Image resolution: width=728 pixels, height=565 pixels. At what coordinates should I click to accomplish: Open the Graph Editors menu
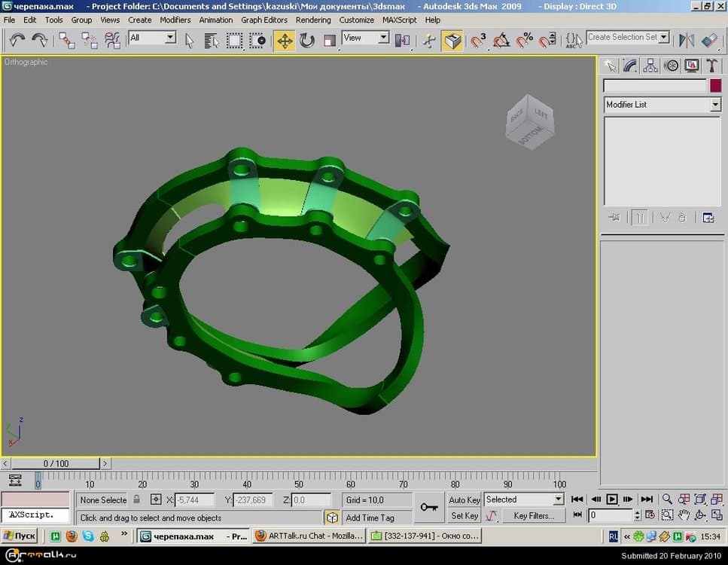pyautogui.click(x=264, y=20)
